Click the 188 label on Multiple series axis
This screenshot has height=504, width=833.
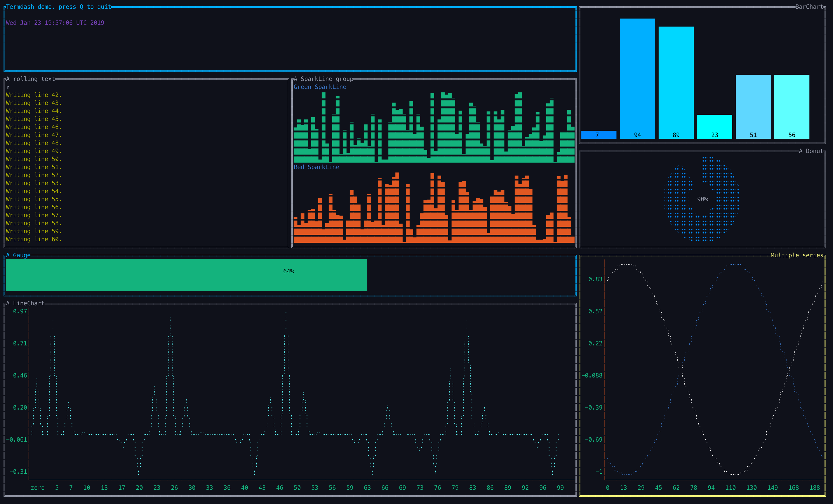[814, 488]
